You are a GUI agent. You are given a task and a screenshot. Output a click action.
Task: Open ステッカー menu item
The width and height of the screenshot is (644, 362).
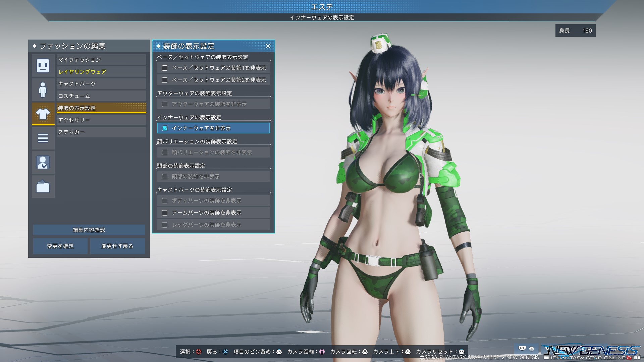point(101,132)
